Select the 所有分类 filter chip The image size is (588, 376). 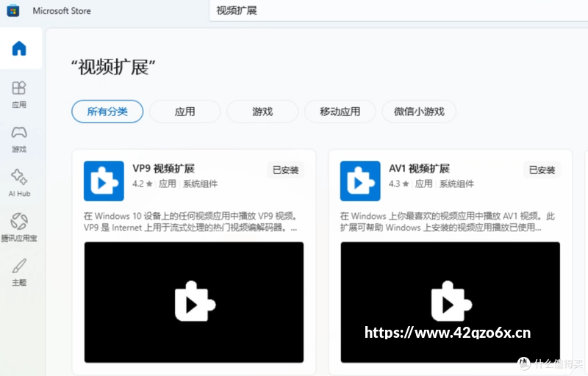(x=107, y=111)
